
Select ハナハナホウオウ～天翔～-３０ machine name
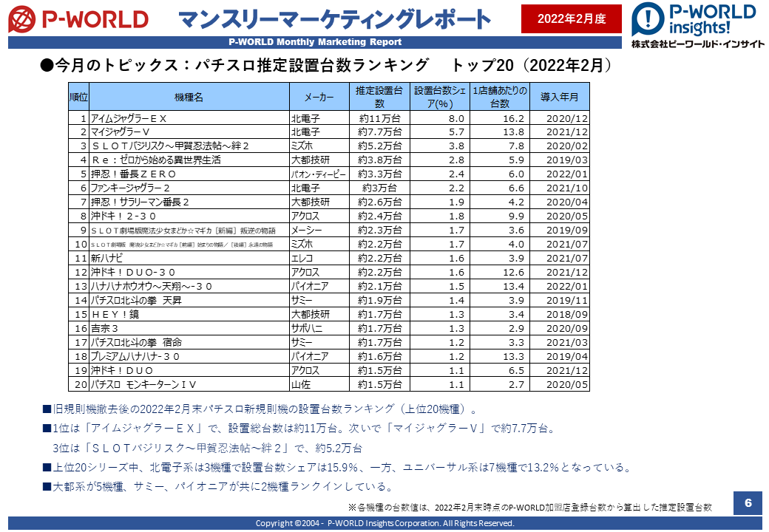[151, 287]
